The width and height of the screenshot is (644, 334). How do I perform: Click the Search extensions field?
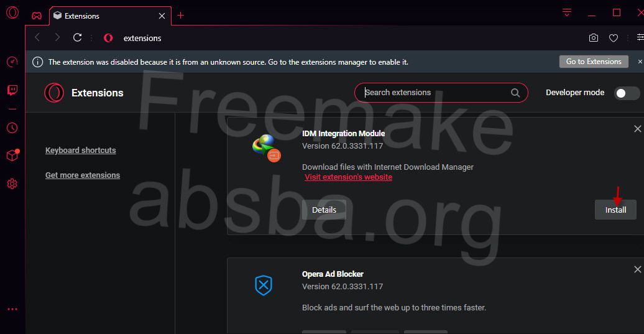(441, 93)
